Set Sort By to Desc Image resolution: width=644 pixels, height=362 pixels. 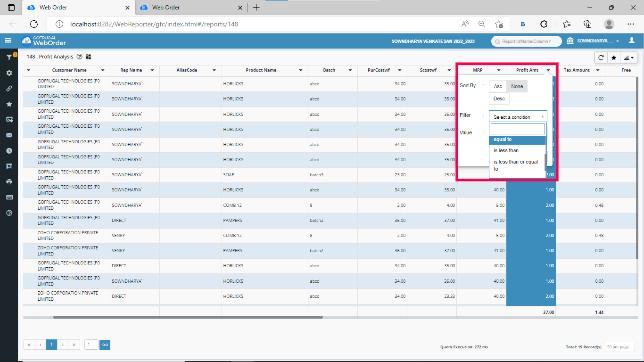[x=499, y=99]
